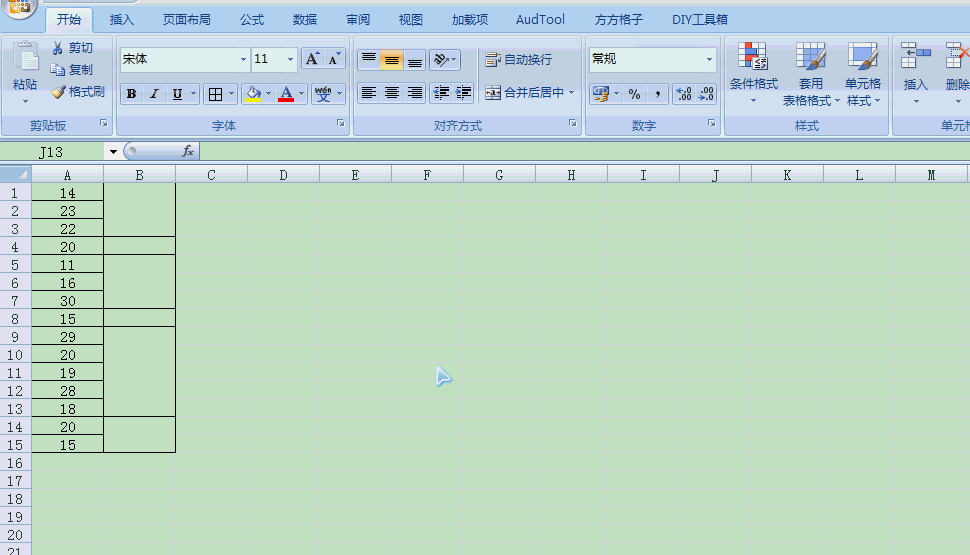Expand the font size 11 dropdown
Screen dimensions: 970x555
(291, 60)
